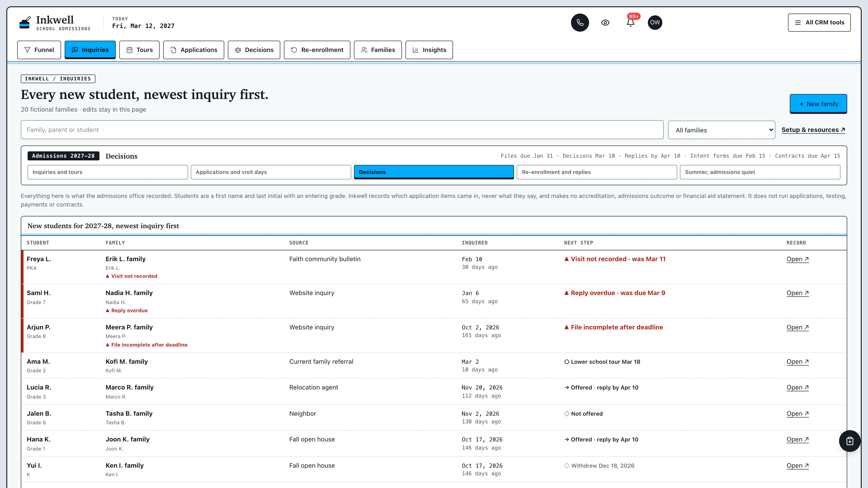868x488 pixels.
Task: Open Ama M. record link
Action: click(797, 362)
